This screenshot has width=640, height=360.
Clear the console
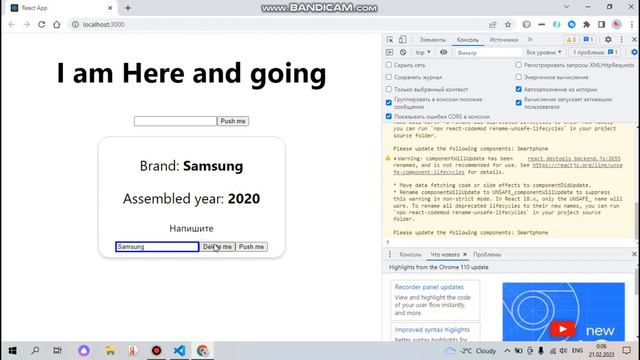point(403,52)
